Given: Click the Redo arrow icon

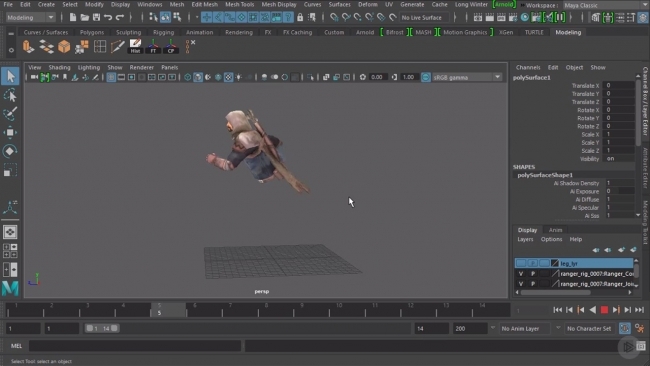Looking at the screenshot, I should (x=120, y=17).
